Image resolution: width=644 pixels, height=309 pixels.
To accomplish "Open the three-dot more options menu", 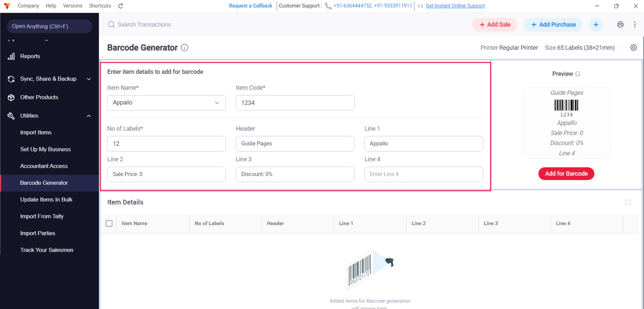I will [635, 24].
